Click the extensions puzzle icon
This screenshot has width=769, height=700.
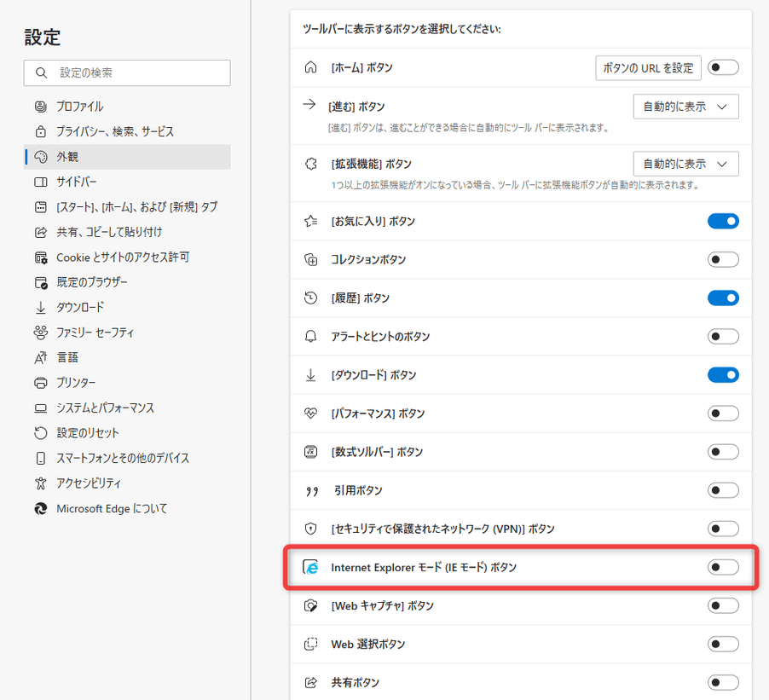coord(310,164)
